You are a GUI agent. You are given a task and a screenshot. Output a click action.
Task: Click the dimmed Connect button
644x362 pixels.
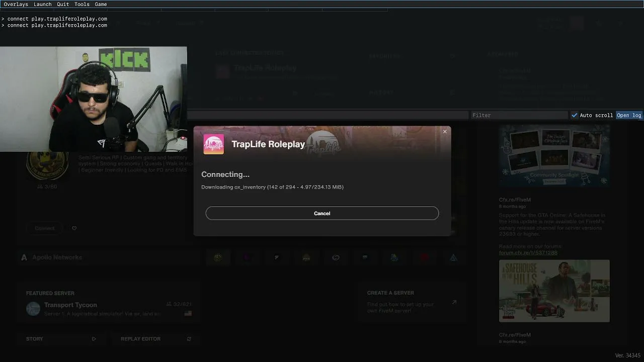pyautogui.click(x=45, y=228)
